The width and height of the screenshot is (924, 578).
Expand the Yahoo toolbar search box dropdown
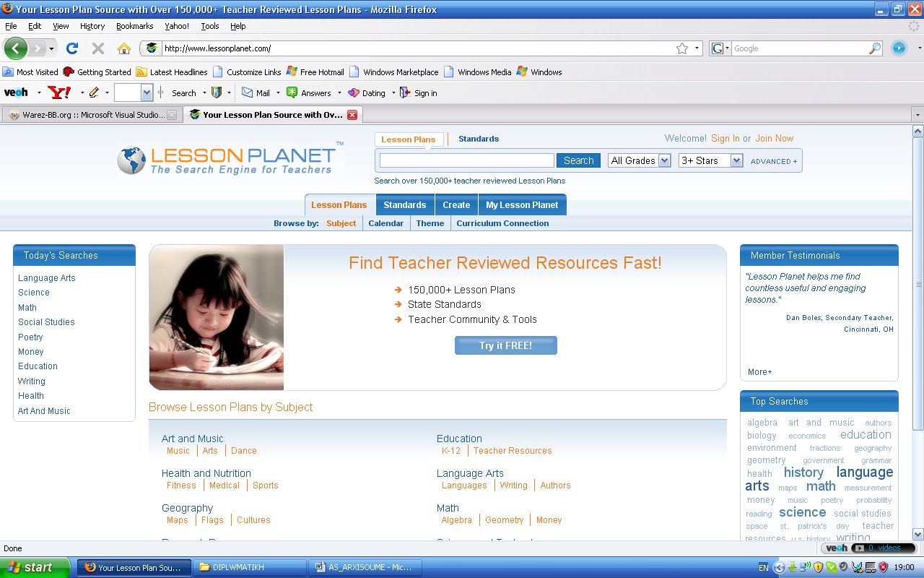pos(147,92)
